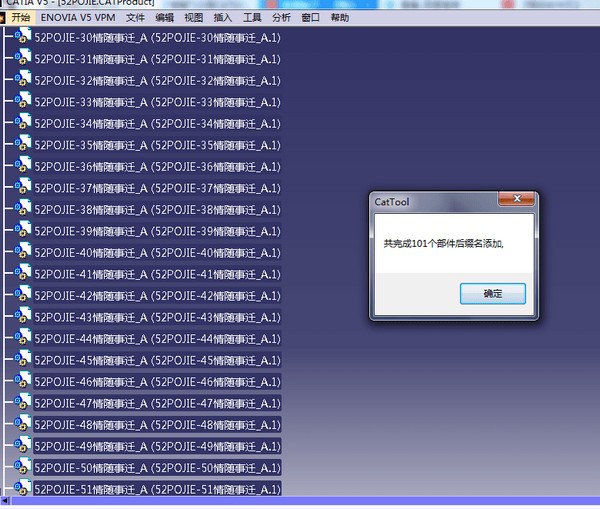600x509 pixels.
Task: Click the product icon for 52POJIE-44
Action: [23, 336]
